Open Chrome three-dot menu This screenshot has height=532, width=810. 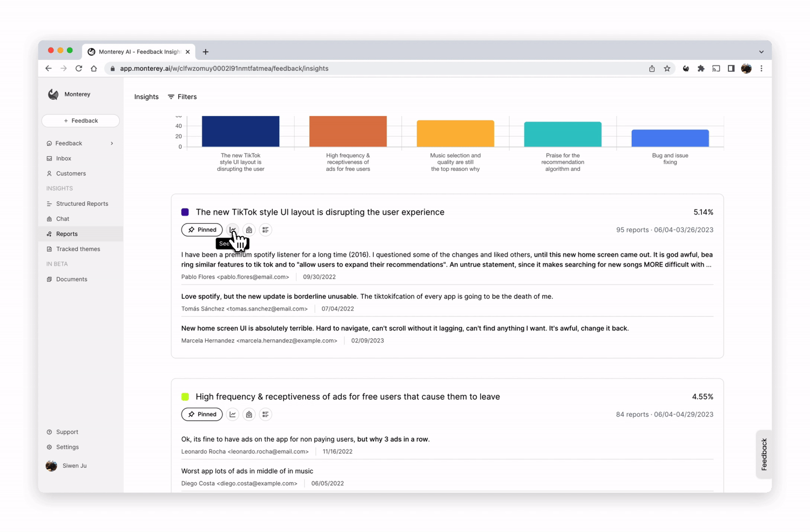tap(761, 69)
